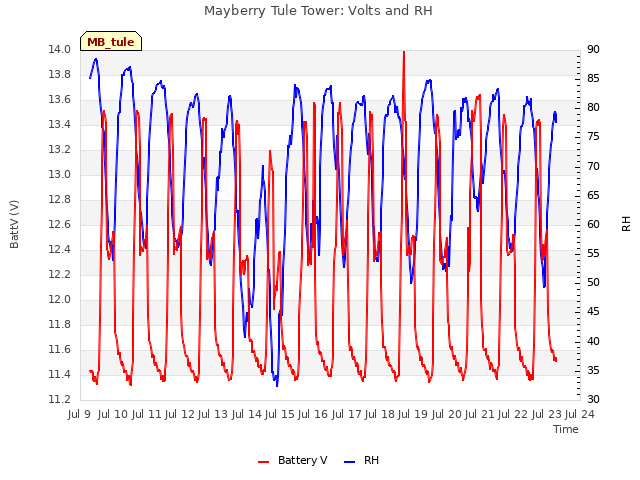Click the 12.2 left axis tick label
Screen dimensions: 640x480
[x=59, y=274]
